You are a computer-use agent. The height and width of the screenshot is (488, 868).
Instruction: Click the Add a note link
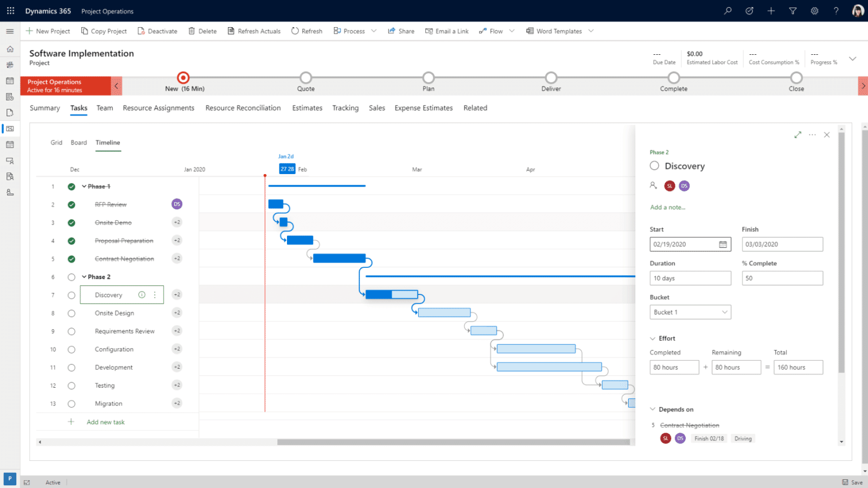[x=667, y=207]
